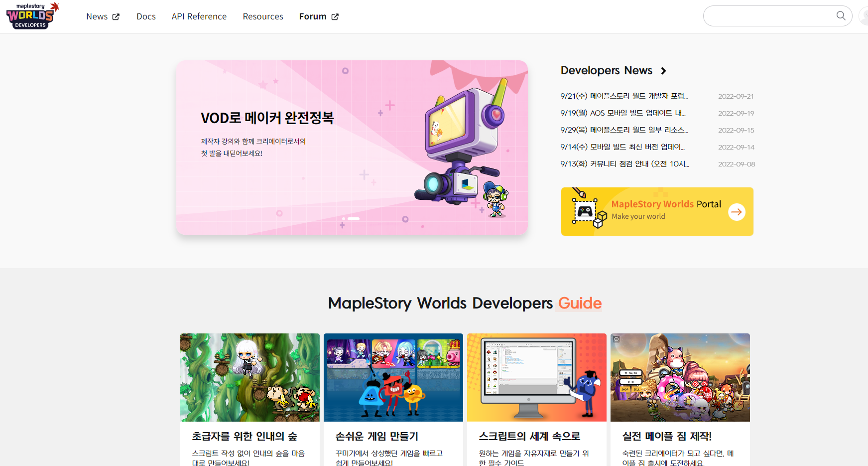Click the 스크립트의 세계 속으로 title
This screenshot has height=466, width=868.
tap(530, 436)
